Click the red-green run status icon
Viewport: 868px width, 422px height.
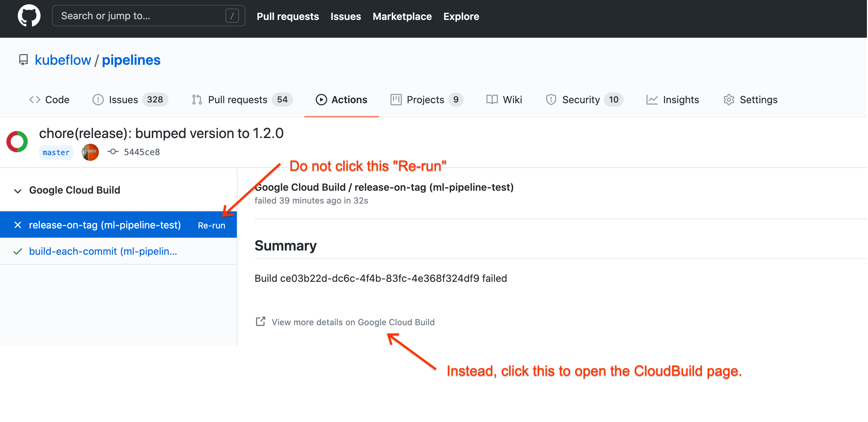click(x=17, y=142)
